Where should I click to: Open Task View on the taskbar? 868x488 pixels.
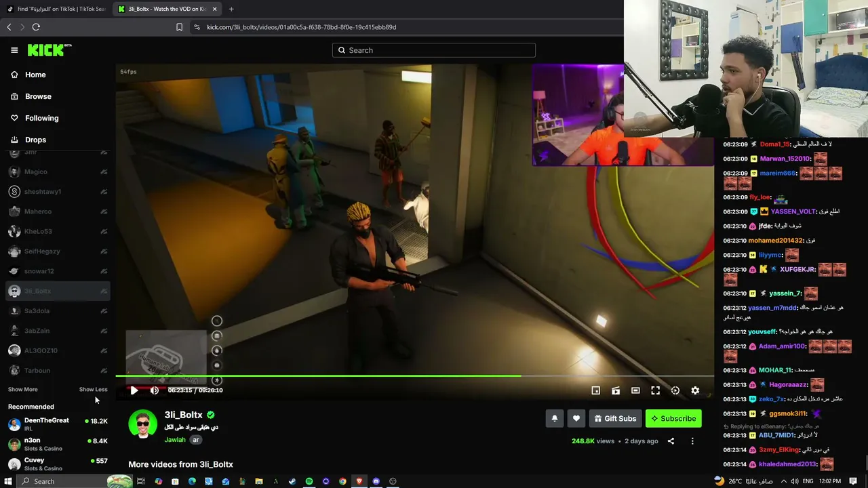(141, 481)
